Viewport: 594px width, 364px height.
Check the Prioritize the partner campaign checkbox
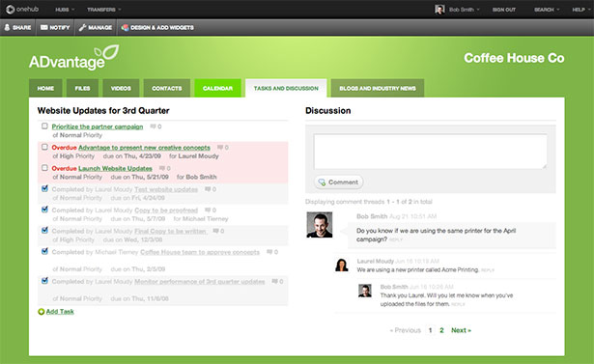point(44,126)
